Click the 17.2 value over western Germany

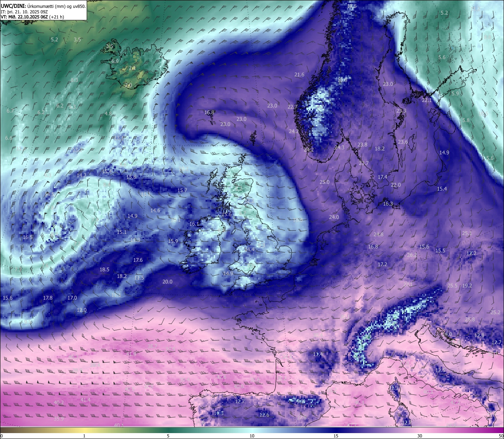(x=382, y=265)
